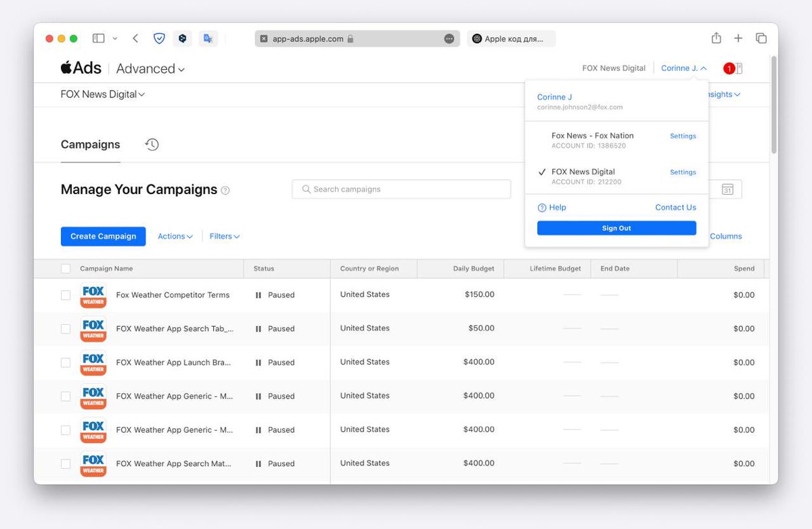
Task: Click pause icon for FOX Weather App Search Tab
Action: [258, 329]
